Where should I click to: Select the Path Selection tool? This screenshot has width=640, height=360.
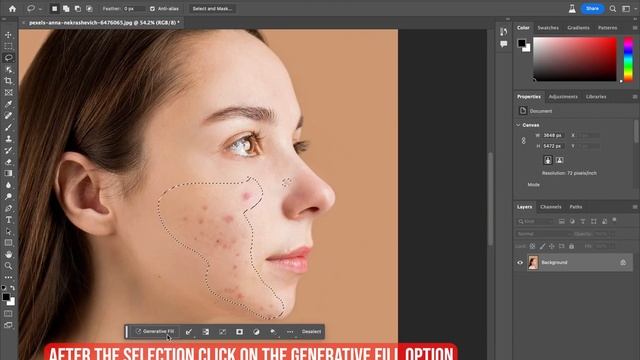[8, 231]
